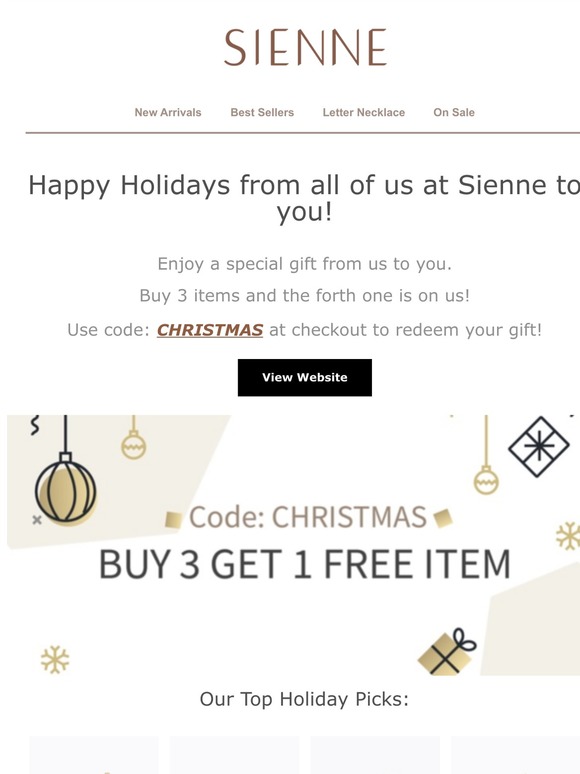This screenshot has width=580, height=774.
Task: Go to the Best Sellers section
Action: (262, 113)
